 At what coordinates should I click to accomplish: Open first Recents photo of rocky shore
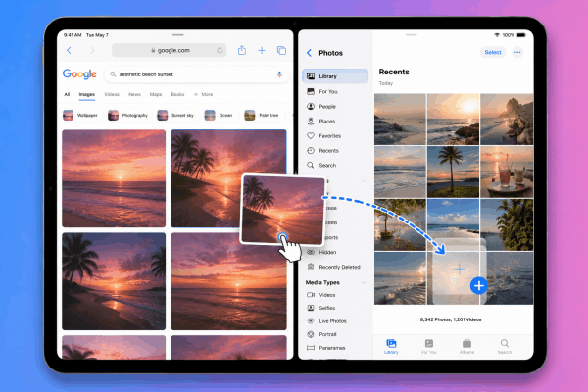pos(400,120)
